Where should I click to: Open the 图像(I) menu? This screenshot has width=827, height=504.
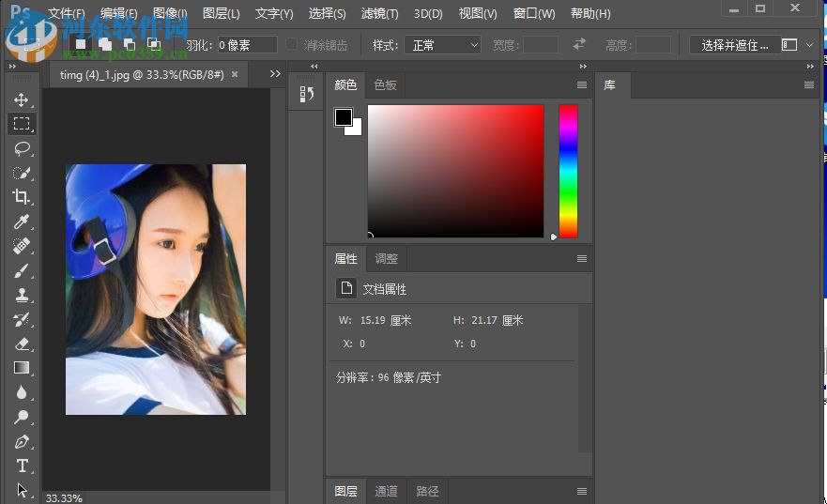pyautogui.click(x=170, y=14)
